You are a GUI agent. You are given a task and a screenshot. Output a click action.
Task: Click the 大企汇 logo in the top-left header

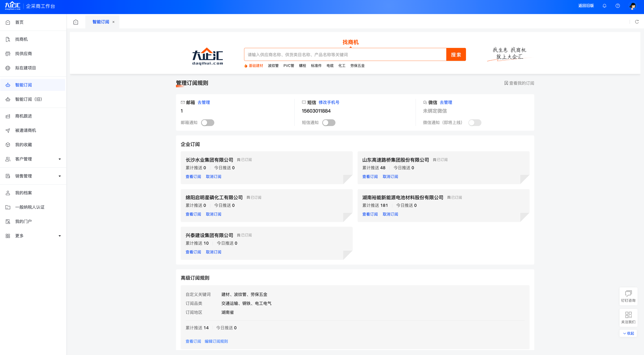tap(13, 6)
